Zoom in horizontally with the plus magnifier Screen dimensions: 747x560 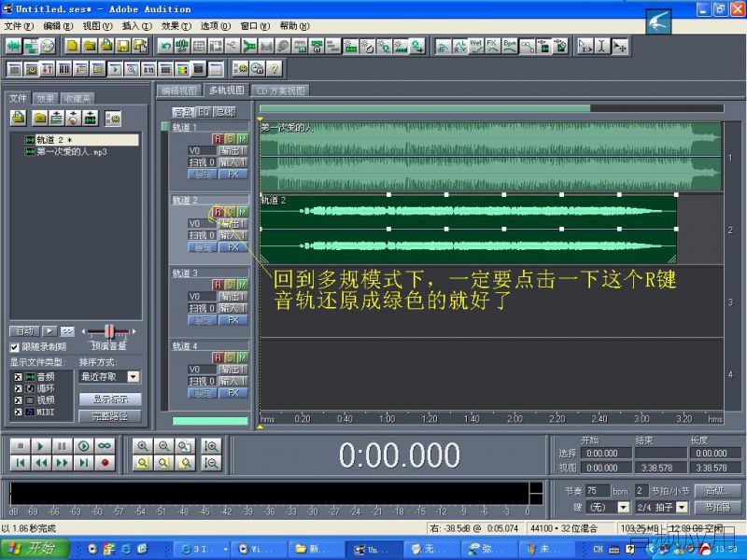coord(143,446)
